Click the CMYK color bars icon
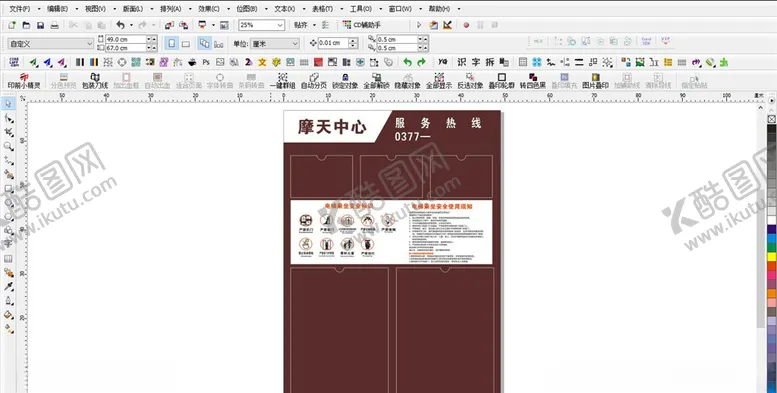The image size is (777, 393). 94,62
